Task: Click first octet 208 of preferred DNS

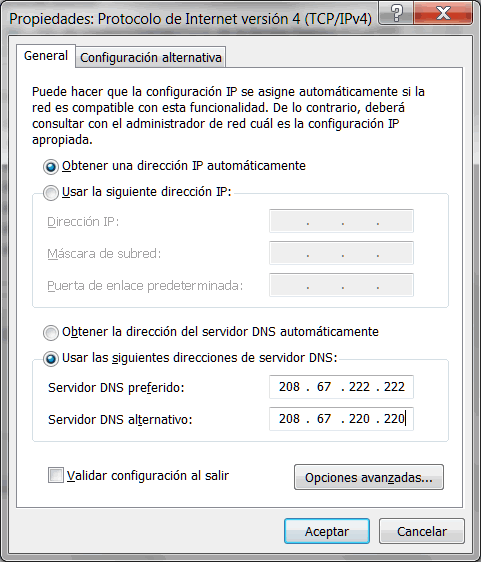Action: point(289,387)
